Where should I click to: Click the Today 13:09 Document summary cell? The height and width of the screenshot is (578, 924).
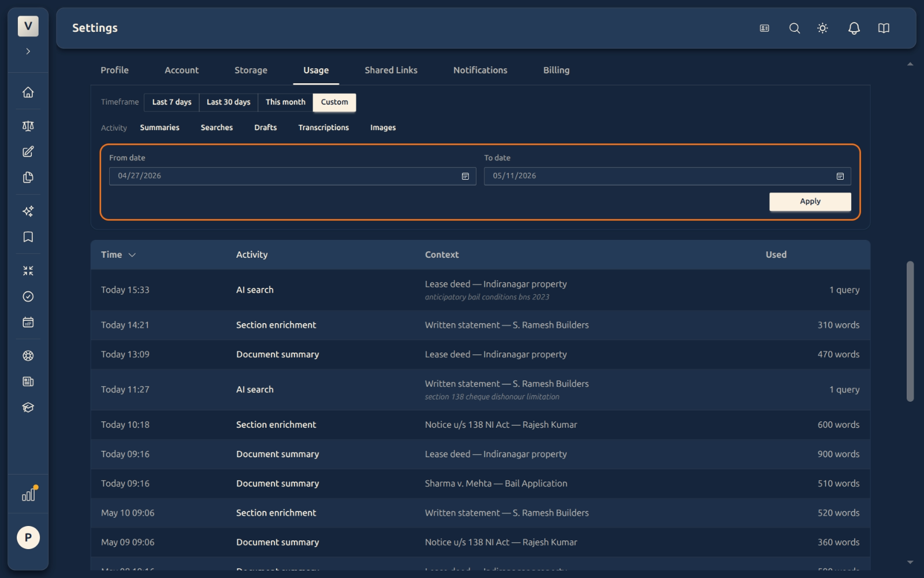[278, 355]
